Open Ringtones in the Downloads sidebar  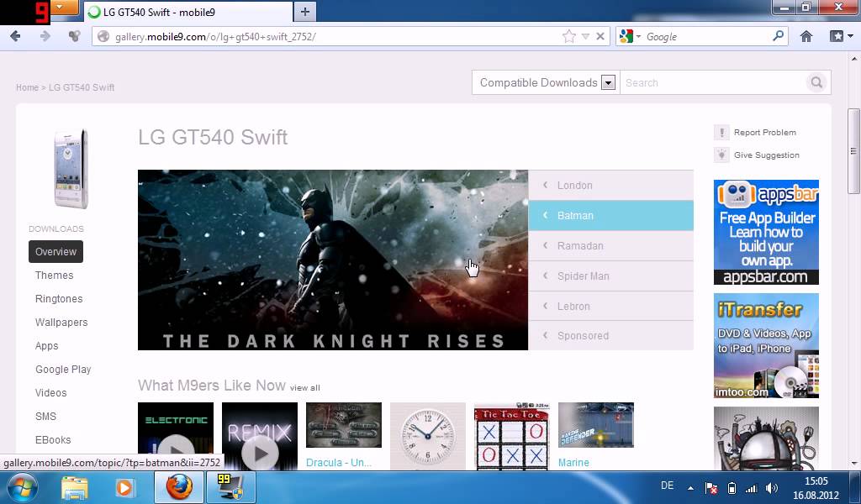59,299
